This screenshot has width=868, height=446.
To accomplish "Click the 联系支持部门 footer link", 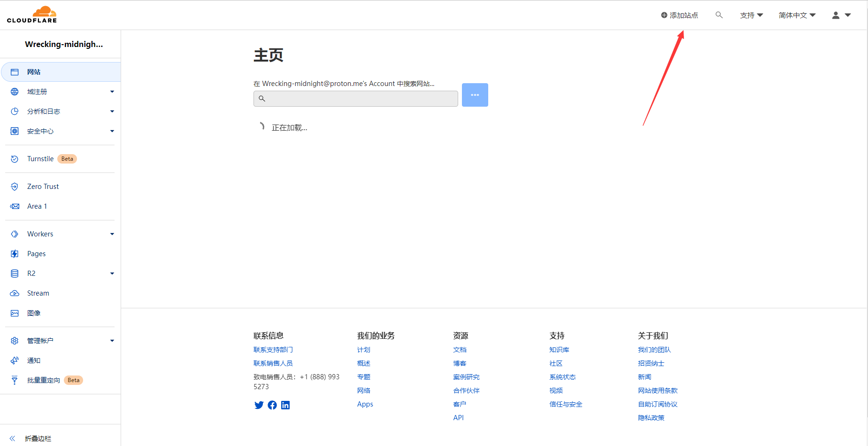I will [273, 350].
